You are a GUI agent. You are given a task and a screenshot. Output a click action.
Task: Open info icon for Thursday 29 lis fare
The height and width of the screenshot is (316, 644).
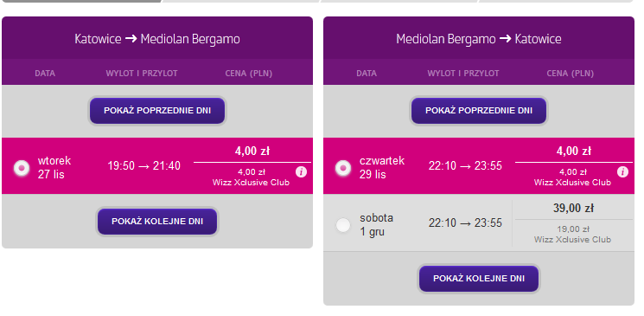pos(622,172)
